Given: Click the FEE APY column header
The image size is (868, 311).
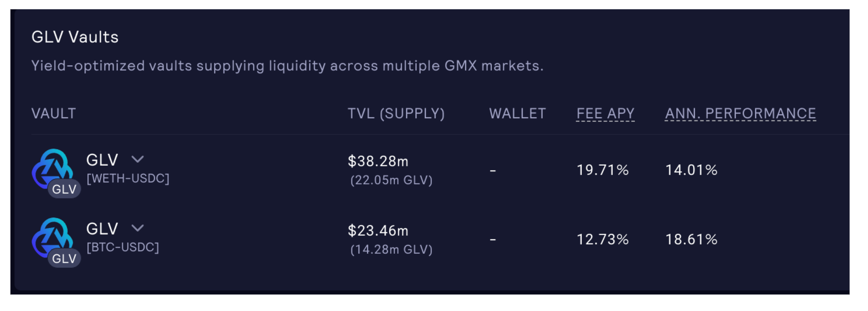Looking at the screenshot, I should coord(605,114).
